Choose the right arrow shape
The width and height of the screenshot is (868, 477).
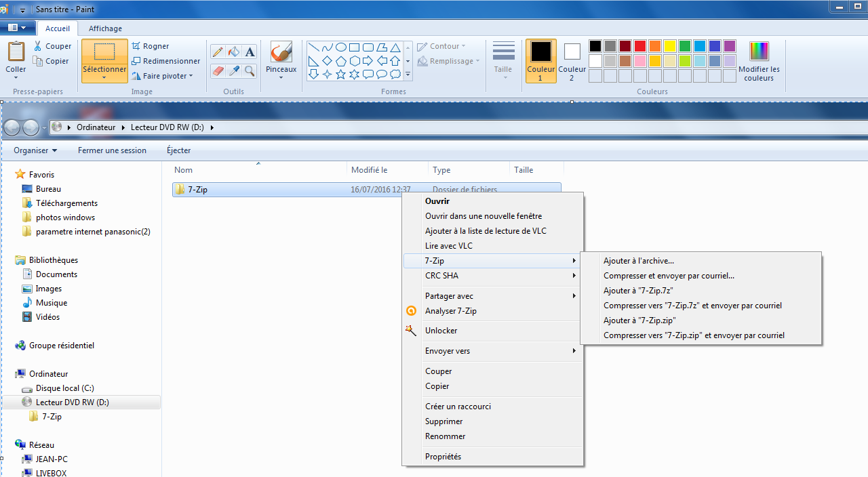pos(368,61)
